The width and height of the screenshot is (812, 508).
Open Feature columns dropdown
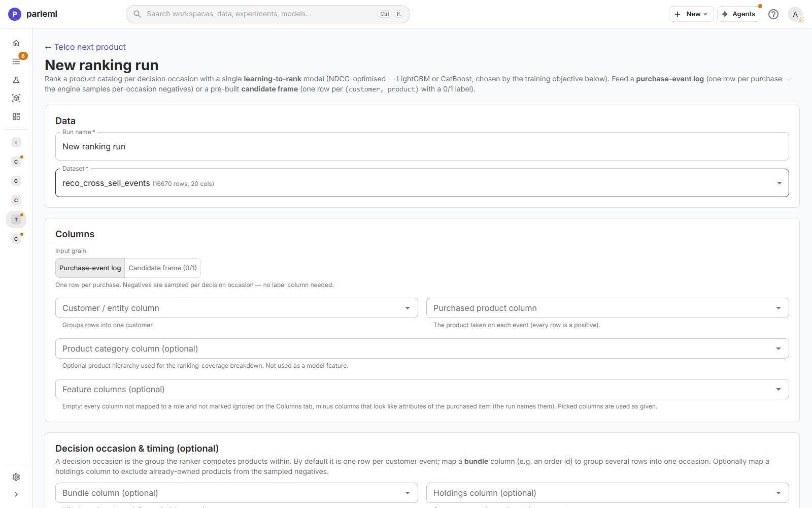click(x=422, y=389)
